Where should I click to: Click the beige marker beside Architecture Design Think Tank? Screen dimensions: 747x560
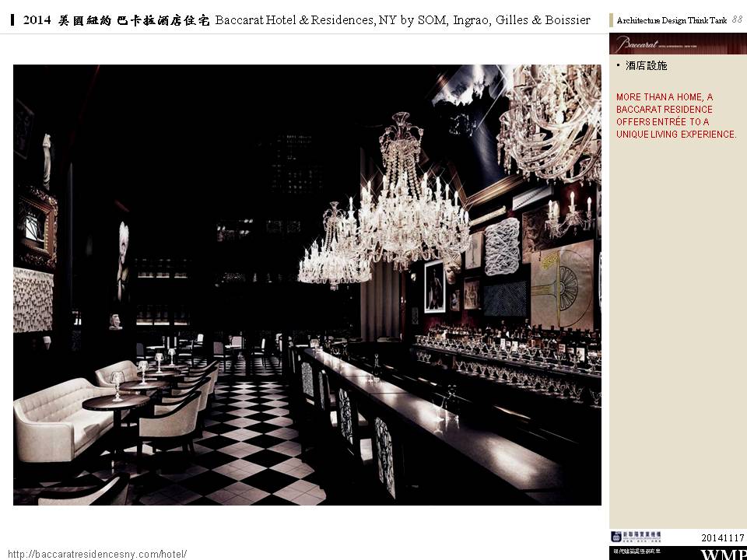tap(612, 20)
